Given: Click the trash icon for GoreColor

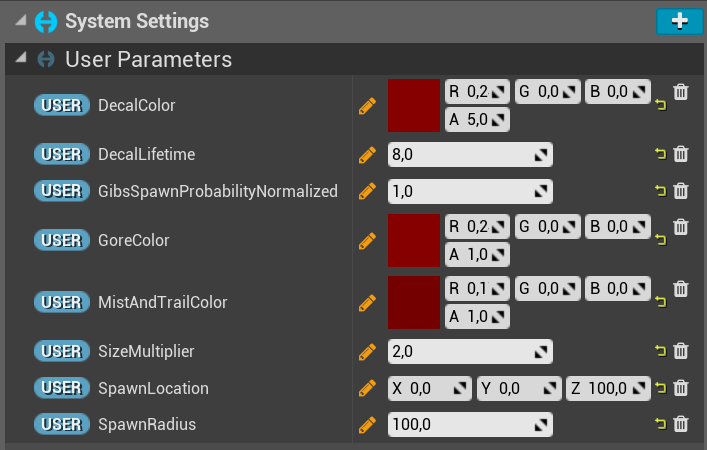Looking at the screenshot, I should 681,226.
